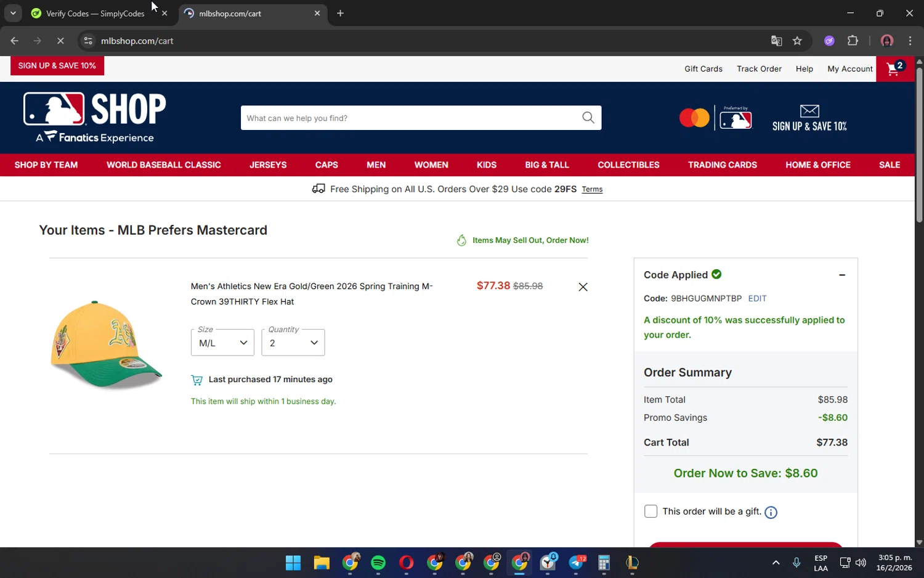Open volume control in system tray

coord(861,563)
